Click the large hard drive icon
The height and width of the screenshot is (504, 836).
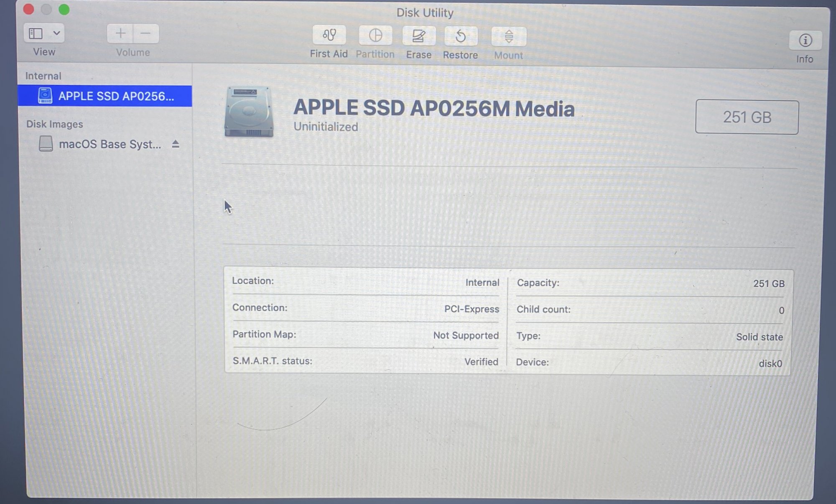(x=249, y=112)
